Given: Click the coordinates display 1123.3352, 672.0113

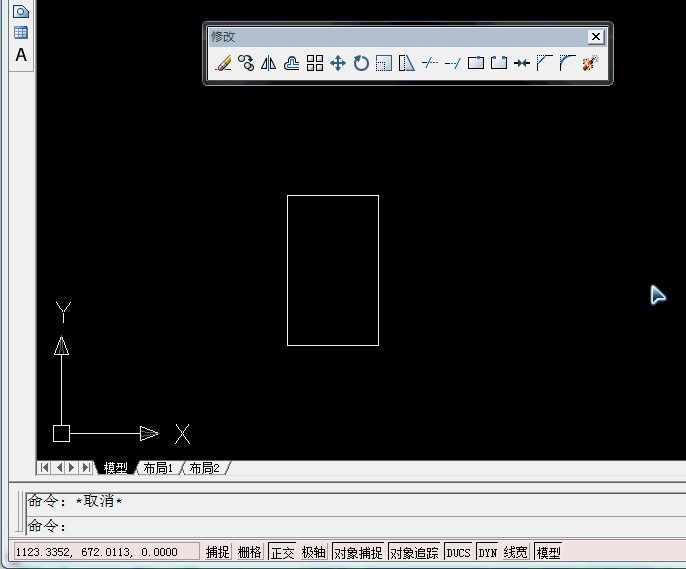Looking at the screenshot, I should click(x=106, y=552).
